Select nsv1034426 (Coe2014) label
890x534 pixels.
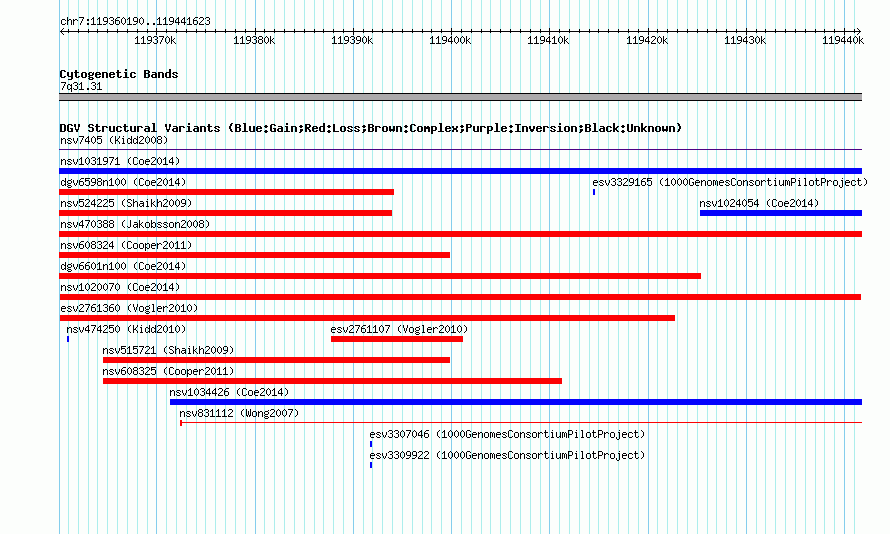tap(229, 392)
